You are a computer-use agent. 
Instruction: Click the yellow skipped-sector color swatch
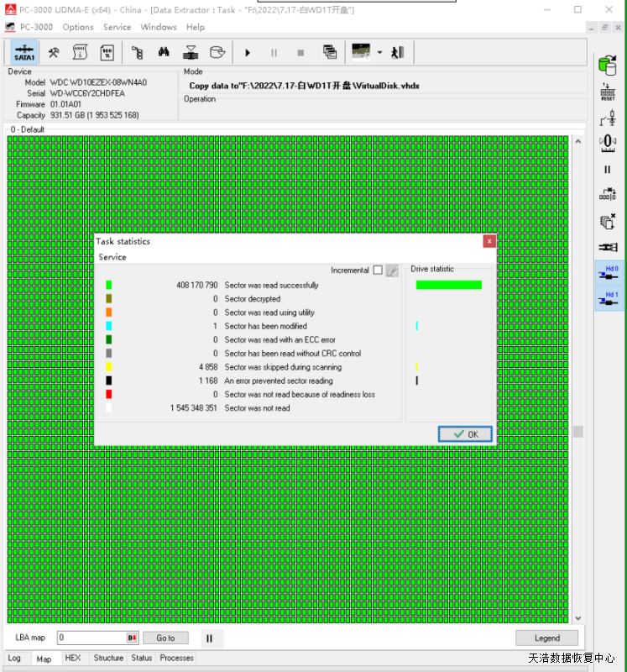click(109, 367)
